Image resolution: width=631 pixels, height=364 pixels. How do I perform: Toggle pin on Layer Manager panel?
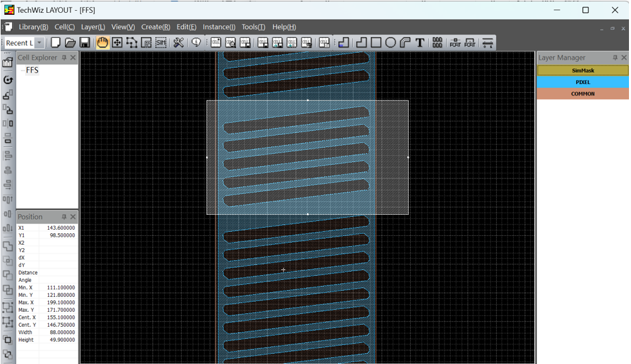615,58
